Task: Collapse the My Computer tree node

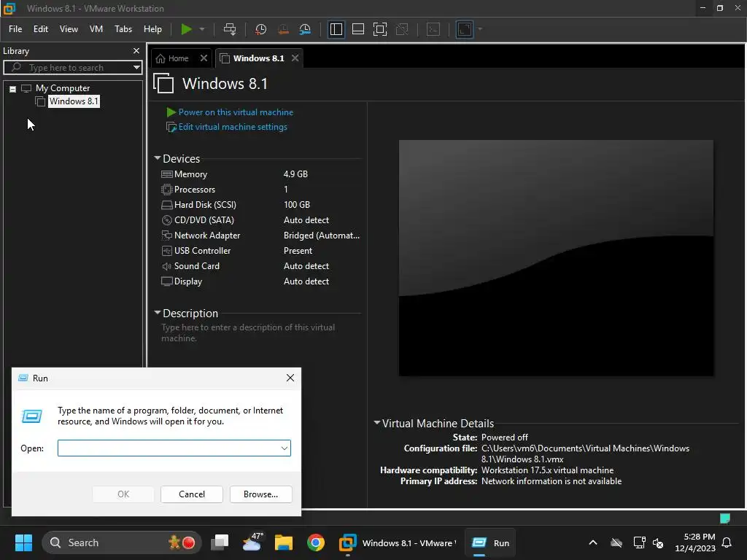Action: [x=13, y=88]
